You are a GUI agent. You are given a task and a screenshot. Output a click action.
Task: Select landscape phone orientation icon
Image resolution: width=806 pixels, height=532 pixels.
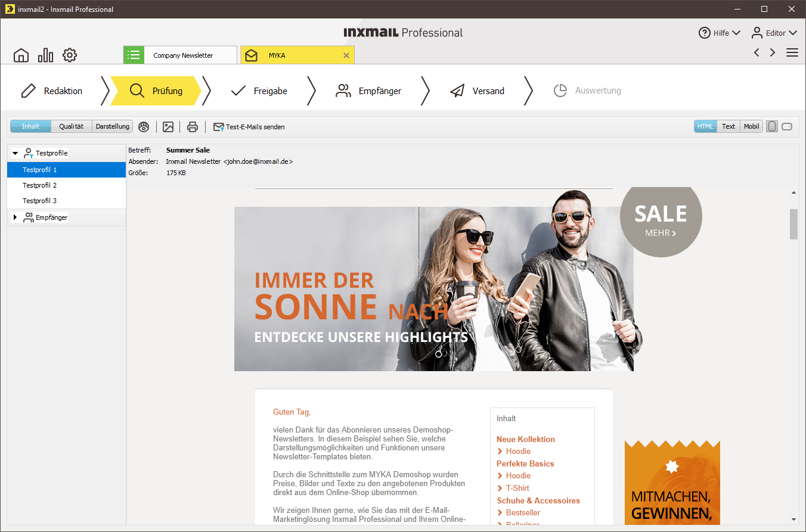click(x=787, y=126)
